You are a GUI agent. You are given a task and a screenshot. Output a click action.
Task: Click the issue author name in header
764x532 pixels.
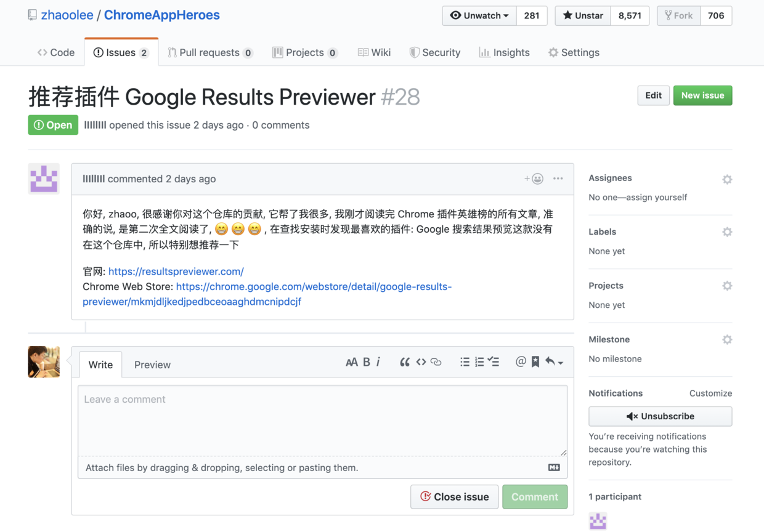[x=95, y=125]
